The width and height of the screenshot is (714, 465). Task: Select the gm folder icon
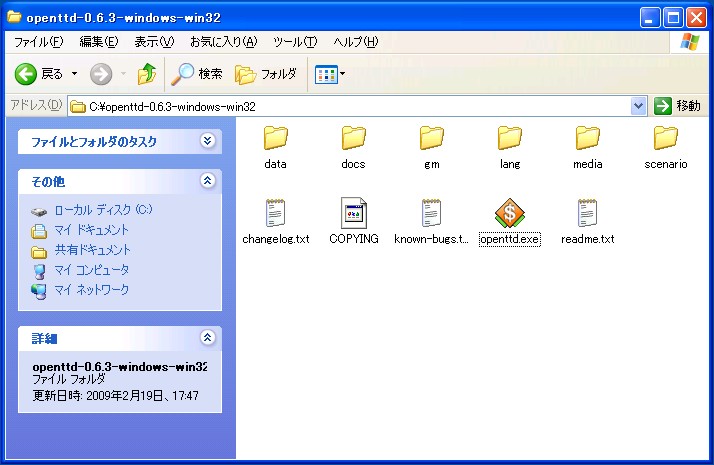pos(431,138)
